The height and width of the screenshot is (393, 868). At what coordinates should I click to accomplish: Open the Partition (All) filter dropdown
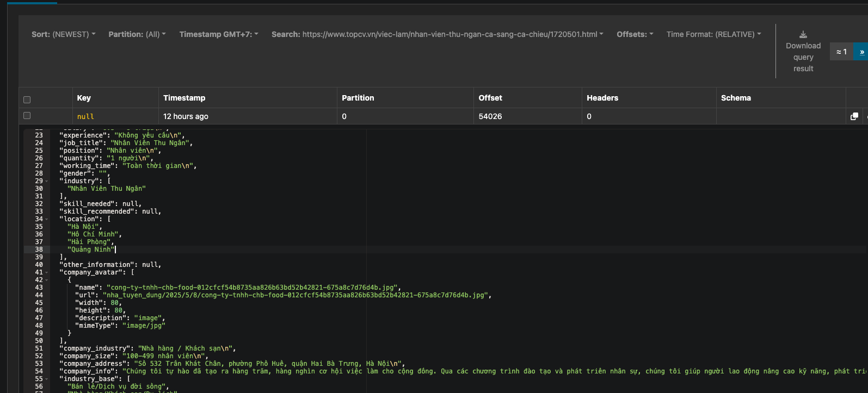coord(137,34)
